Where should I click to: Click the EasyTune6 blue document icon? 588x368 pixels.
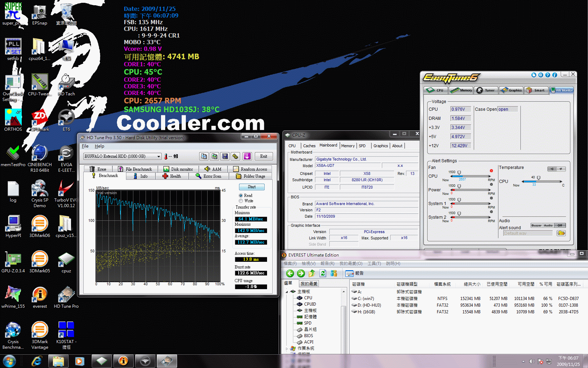534,75
